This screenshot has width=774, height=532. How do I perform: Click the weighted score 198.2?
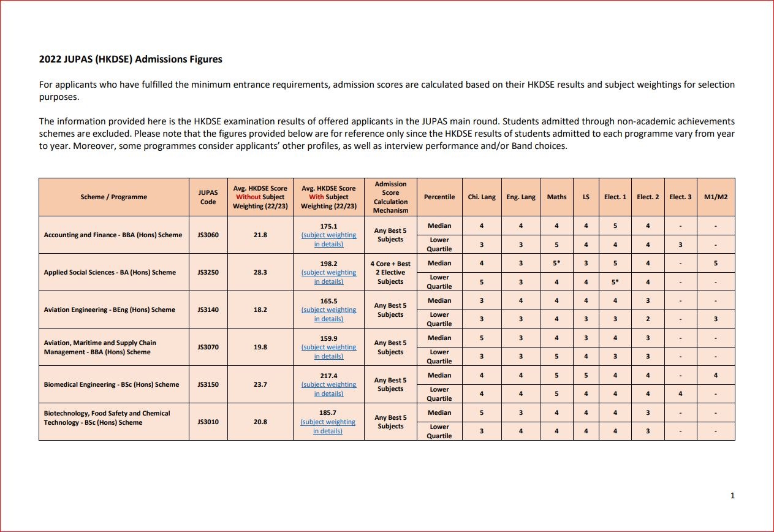[328, 264]
